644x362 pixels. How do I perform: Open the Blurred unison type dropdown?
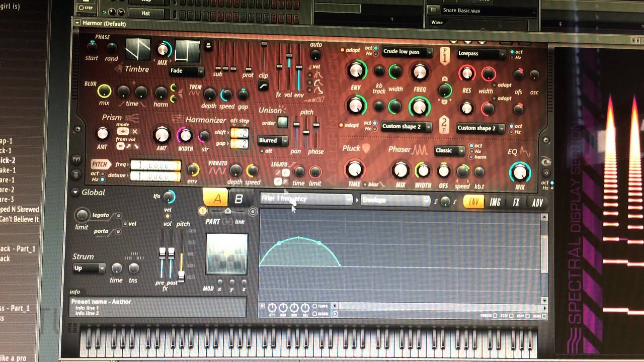[273, 141]
